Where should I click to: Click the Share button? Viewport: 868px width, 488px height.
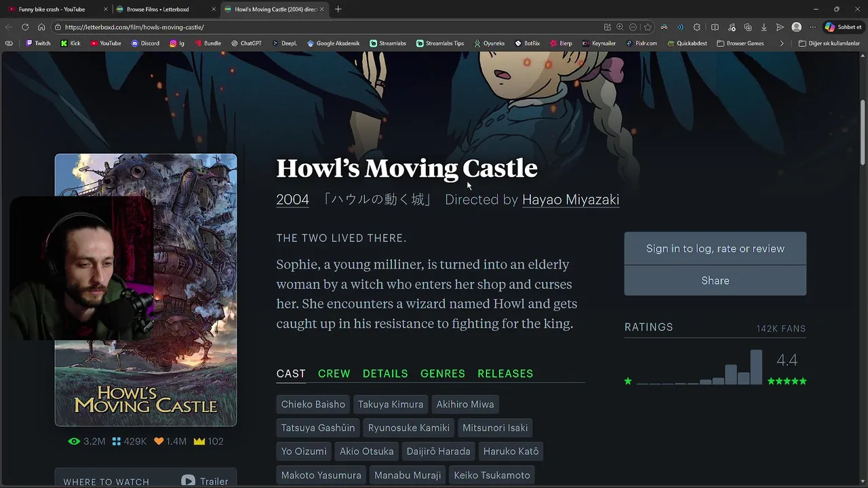coord(715,281)
